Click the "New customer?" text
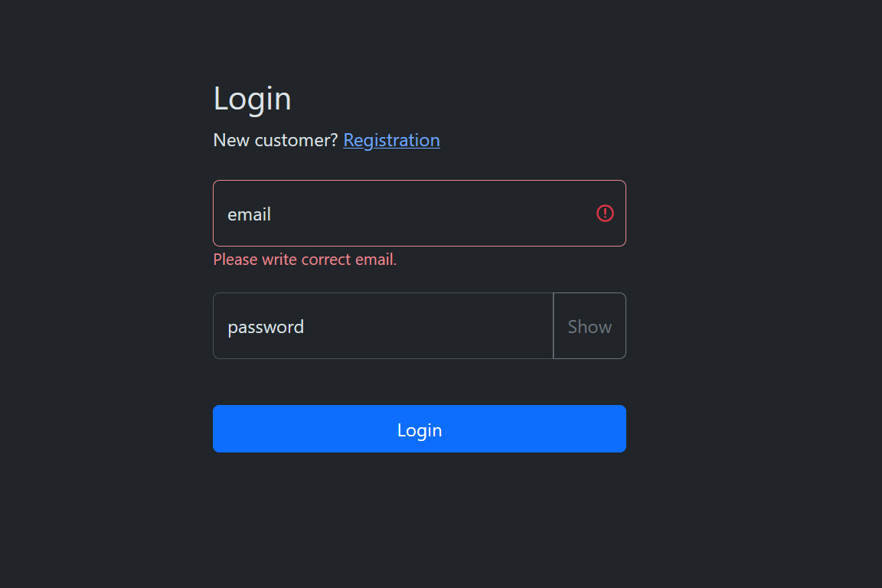The image size is (882, 588). click(275, 140)
